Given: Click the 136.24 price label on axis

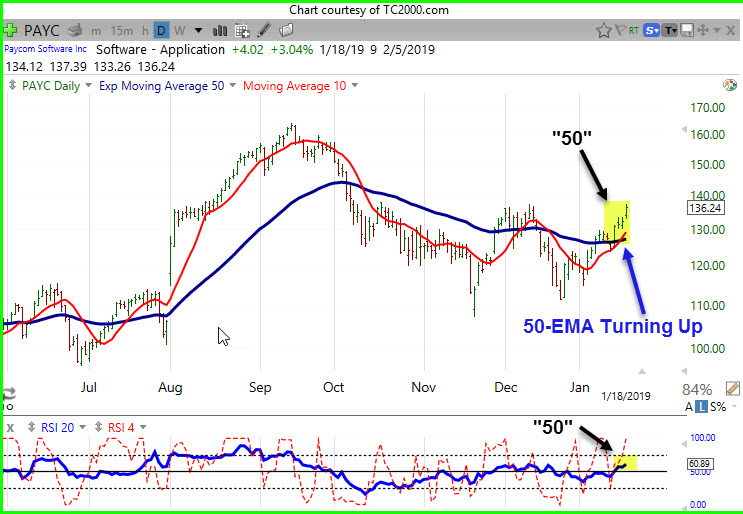Looking at the screenshot, I should pyautogui.click(x=706, y=208).
